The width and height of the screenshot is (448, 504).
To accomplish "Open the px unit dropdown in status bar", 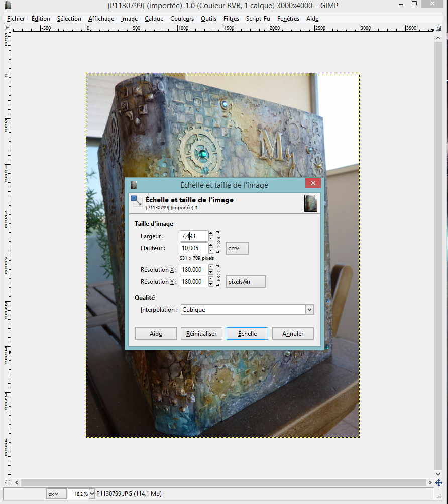I will coord(56,494).
